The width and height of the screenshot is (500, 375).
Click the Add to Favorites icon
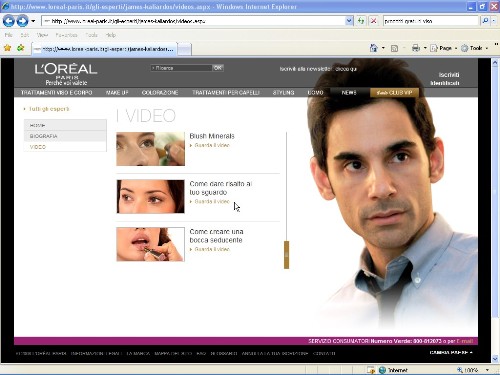[x=21, y=48]
